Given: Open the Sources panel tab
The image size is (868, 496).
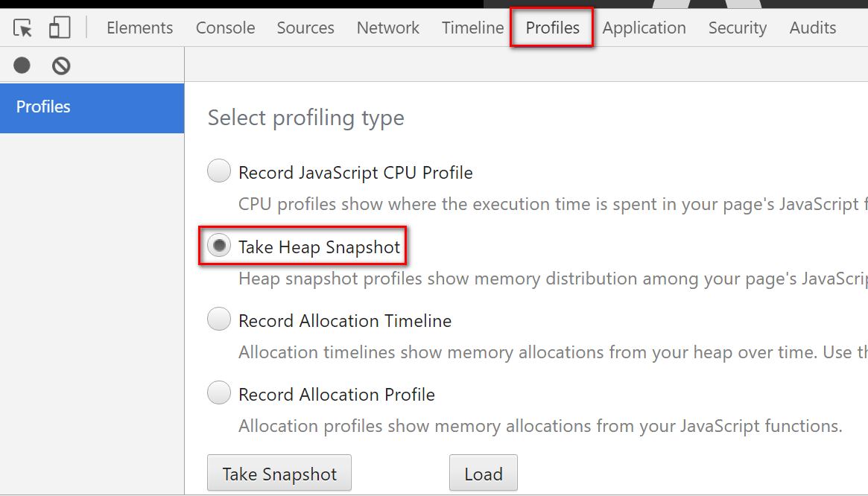Looking at the screenshot, I should [x=305, y=28].
